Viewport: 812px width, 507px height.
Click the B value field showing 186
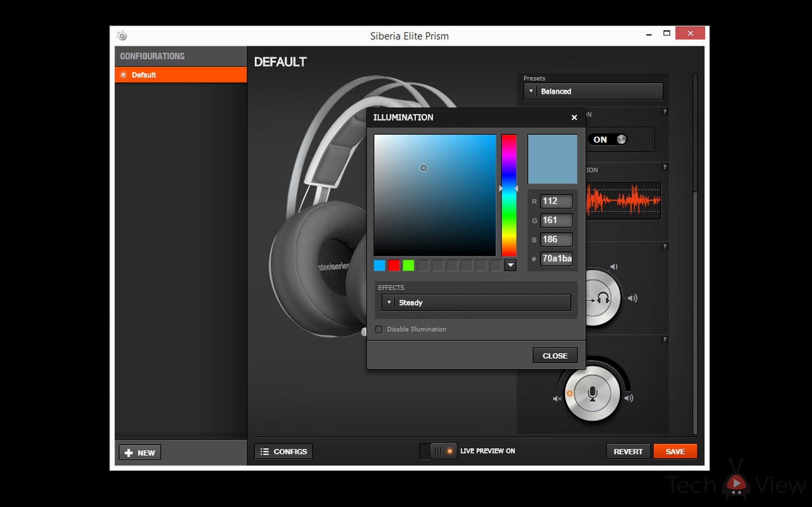(556, 239)
